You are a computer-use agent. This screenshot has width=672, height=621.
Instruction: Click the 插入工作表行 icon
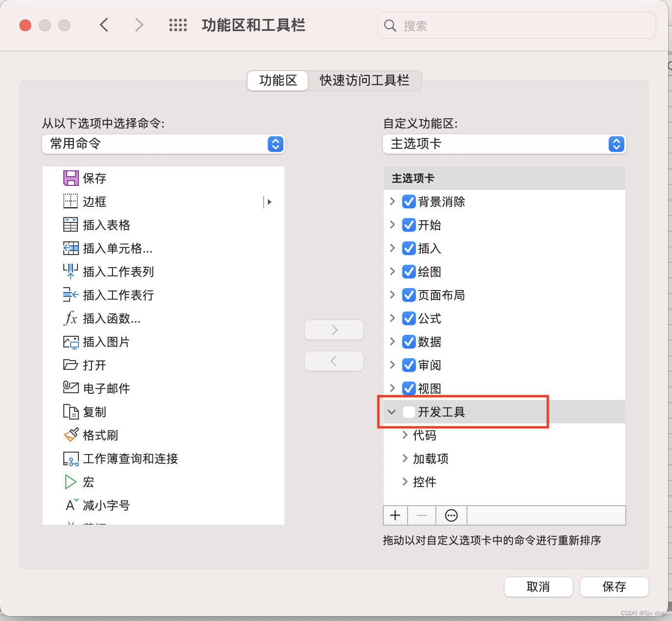[71, 295]
